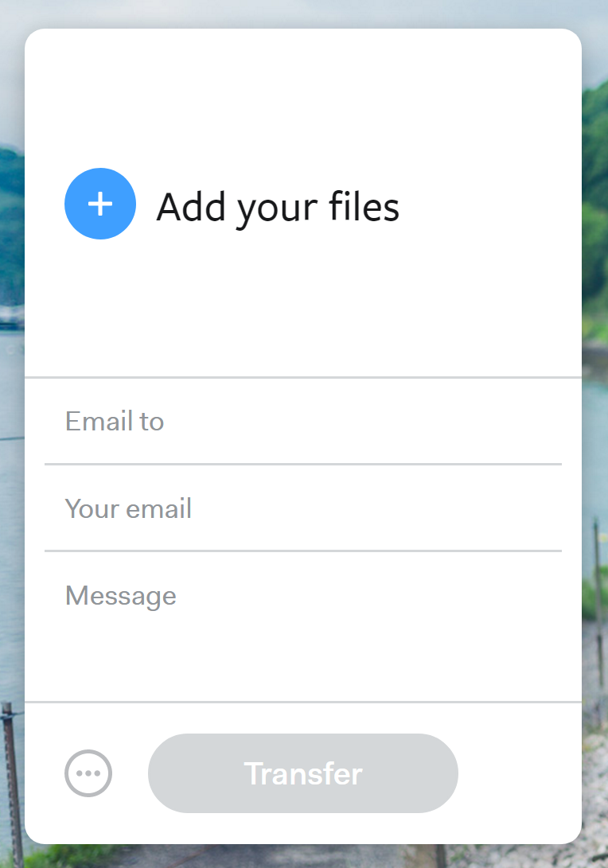Screen dimensions: 608x868
Task: Open the three-dot transfer options icon
Action: [x=88, y=773]
